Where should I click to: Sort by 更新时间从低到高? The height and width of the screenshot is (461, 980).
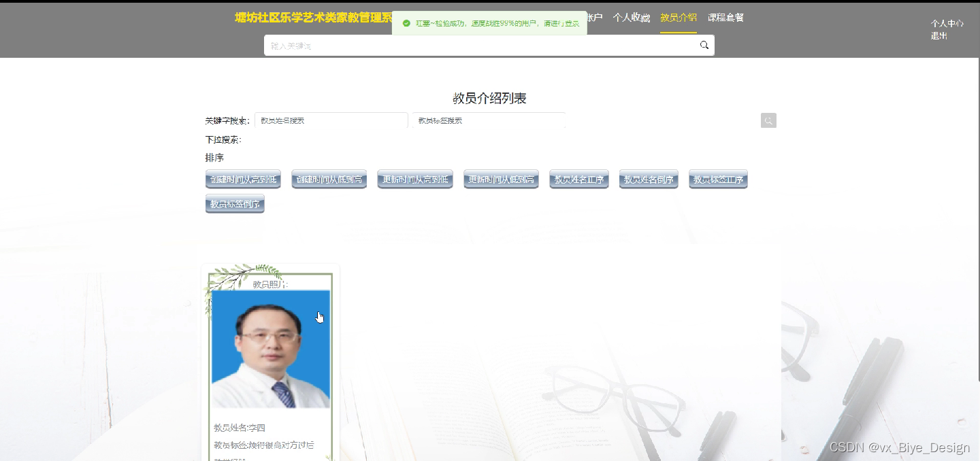(x=502, y=180)
